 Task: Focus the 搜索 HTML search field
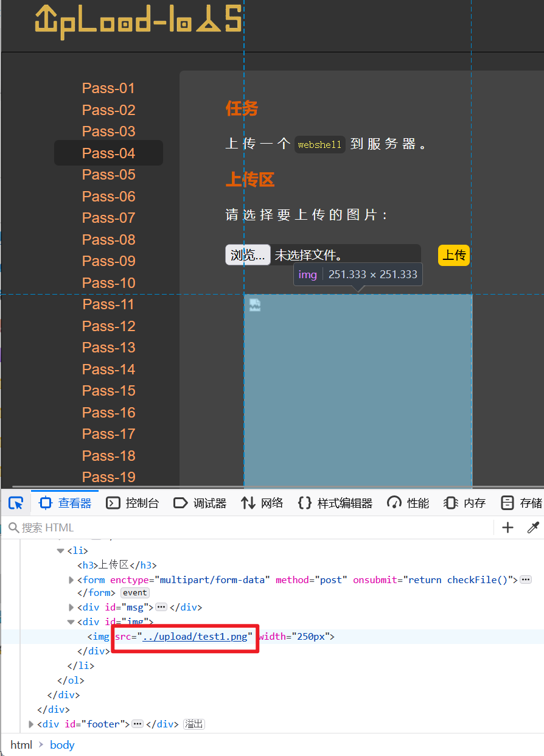pyautogui.click(x=249, y=528)
